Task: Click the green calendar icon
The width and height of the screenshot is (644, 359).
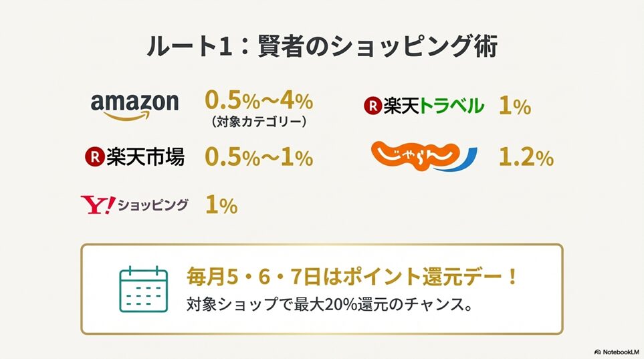Action: point(142,289)
